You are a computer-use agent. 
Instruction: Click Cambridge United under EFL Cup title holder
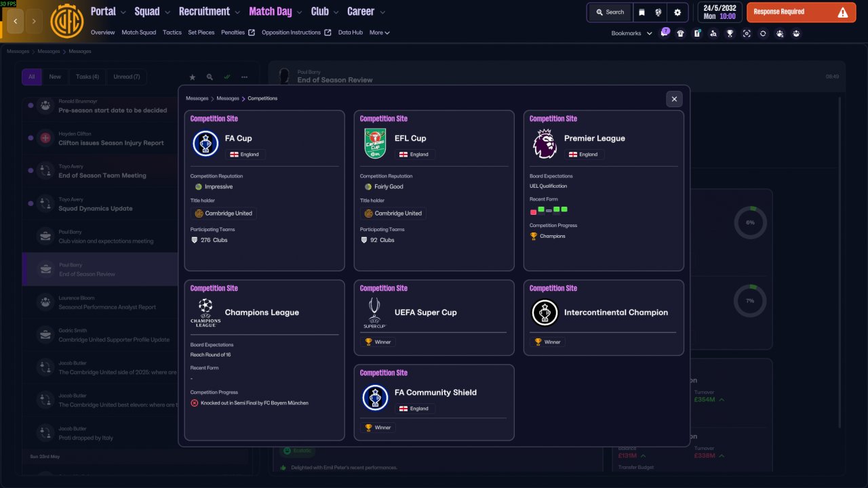(393, 213)
